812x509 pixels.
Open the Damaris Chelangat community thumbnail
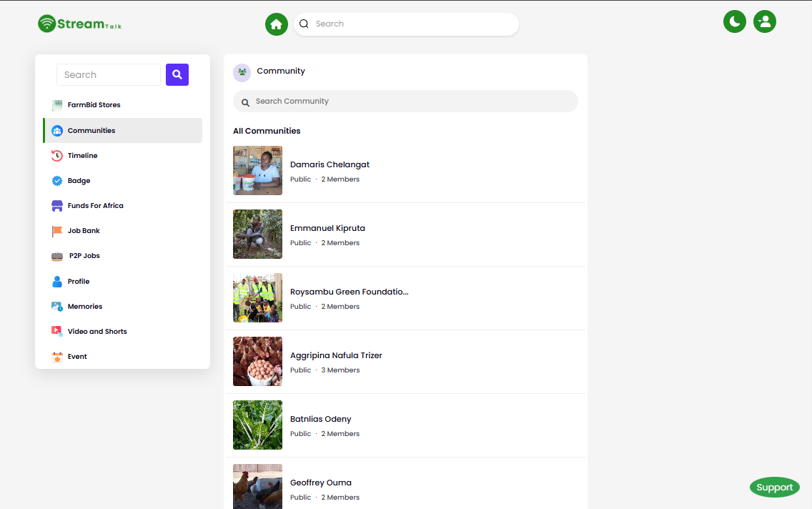(257, 171)
